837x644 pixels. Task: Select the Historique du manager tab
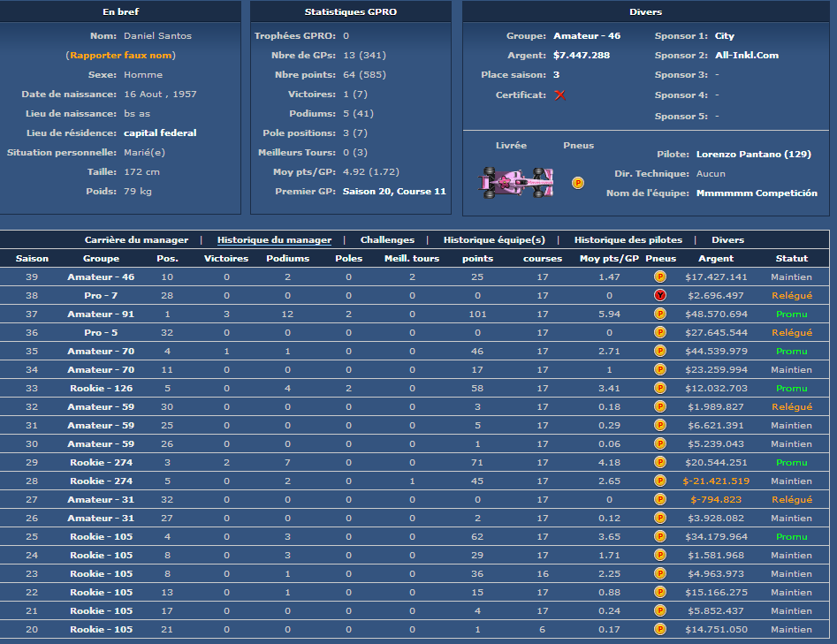pos(274,240)
